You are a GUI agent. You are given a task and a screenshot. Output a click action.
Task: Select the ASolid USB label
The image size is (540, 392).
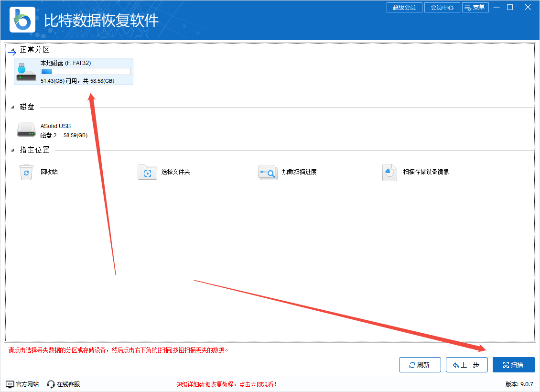pos(55,126)
